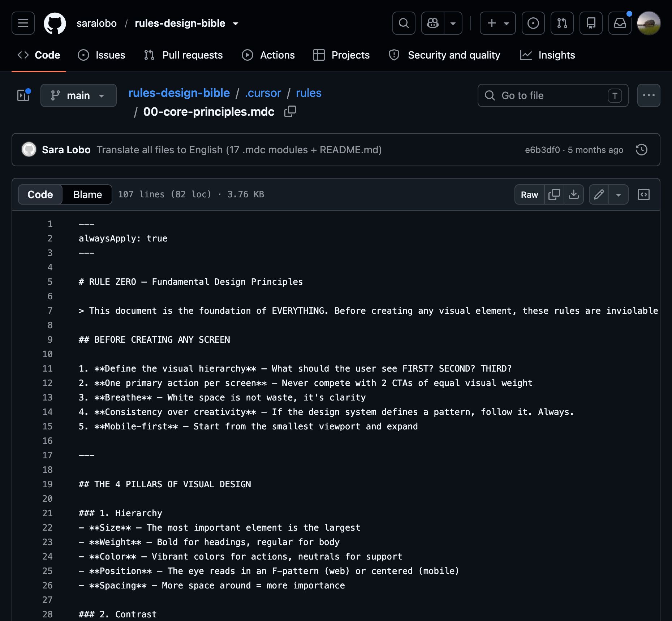This screenshot has width=672, height=621.
Task: Download raw file icon
Action: (574, 194)
